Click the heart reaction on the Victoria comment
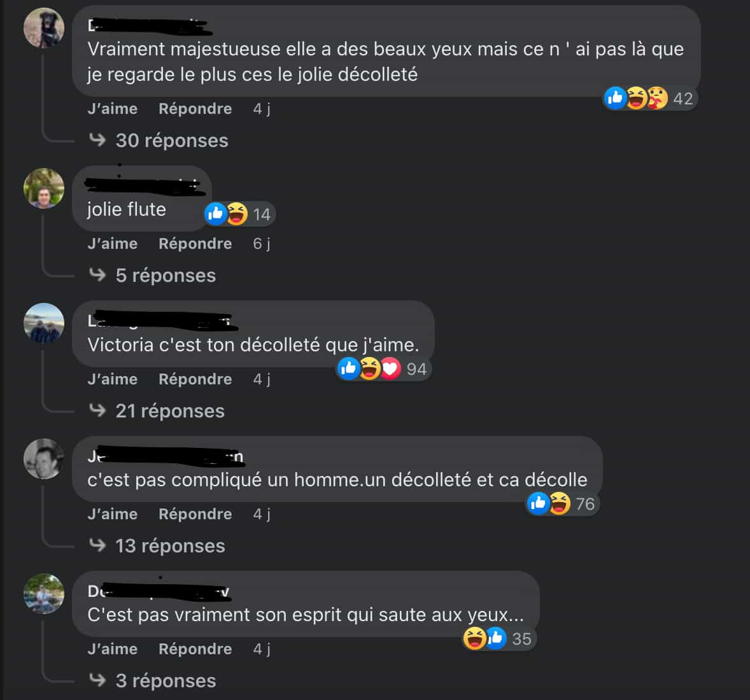 click(x=390, y=368)
